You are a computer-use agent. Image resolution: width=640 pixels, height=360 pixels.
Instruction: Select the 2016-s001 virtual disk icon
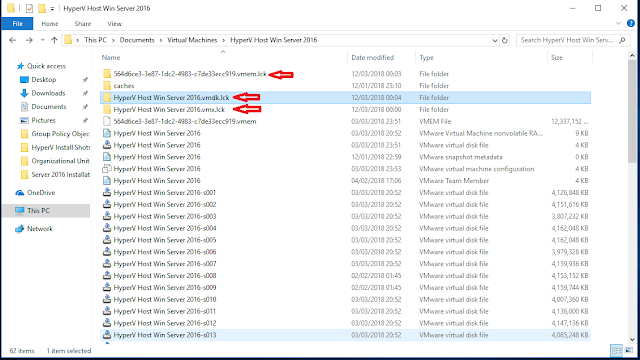pyautogui.click(x=107, y=192)
